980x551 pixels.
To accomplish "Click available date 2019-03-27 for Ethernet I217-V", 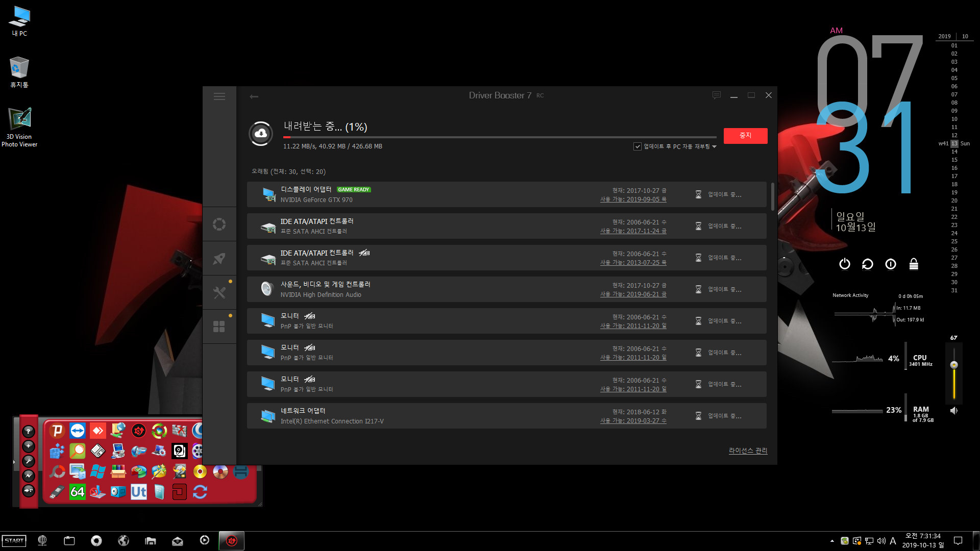I will click(633, 421).
